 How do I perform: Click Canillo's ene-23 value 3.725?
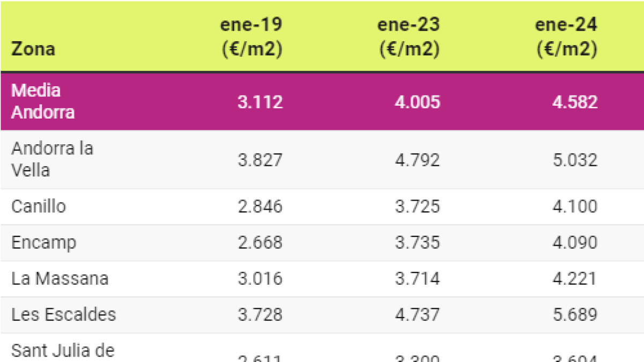[418, 206]
